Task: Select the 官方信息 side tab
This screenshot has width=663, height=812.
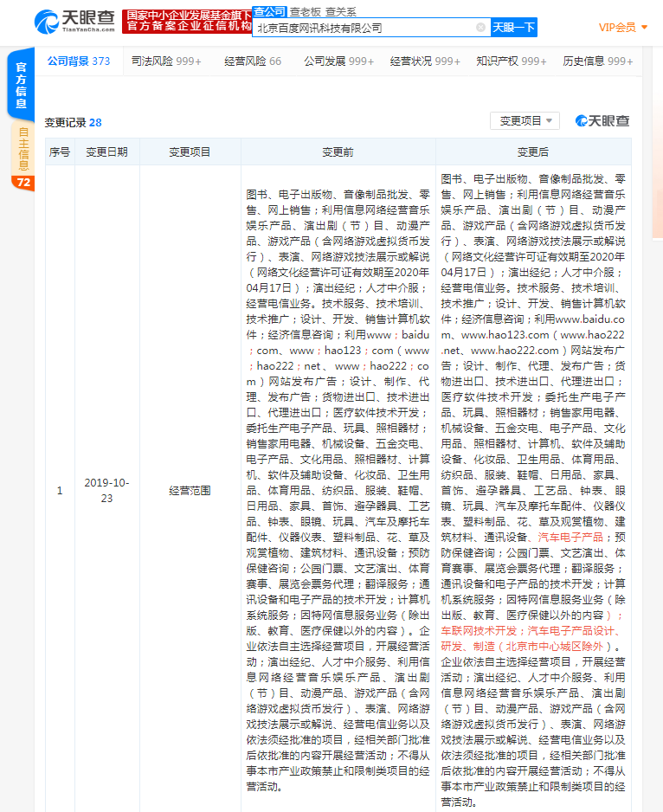Action: [22, 85]
